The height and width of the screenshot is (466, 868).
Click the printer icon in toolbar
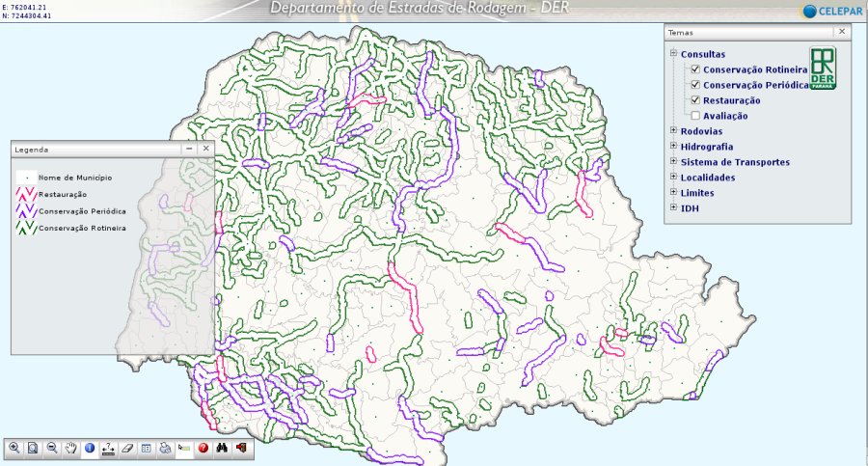166,448
